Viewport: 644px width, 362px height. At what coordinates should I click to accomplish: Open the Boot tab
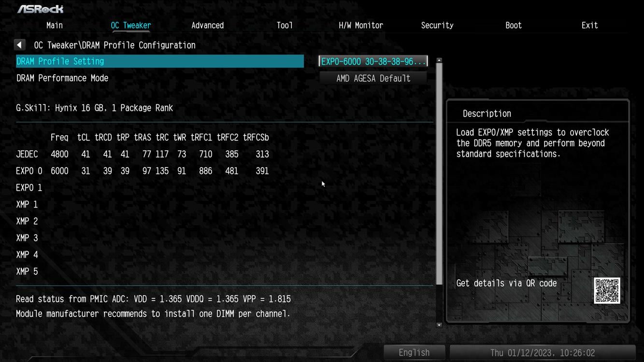coord(514,26)
